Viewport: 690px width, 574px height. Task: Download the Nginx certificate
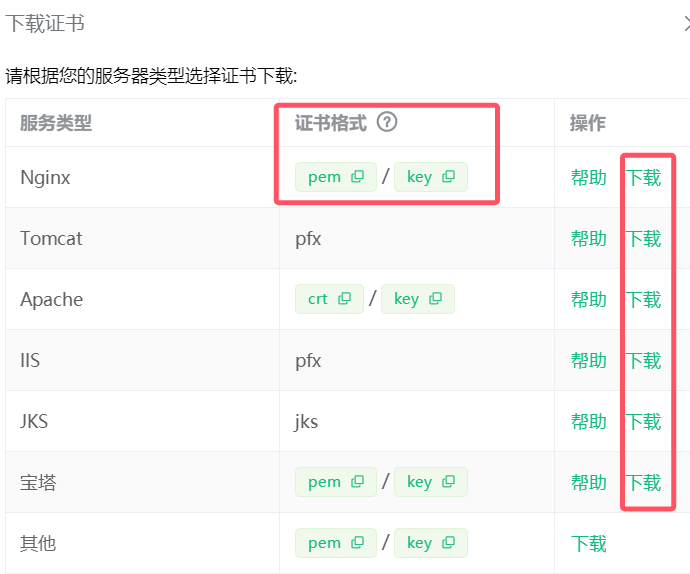tap(644, 178)
